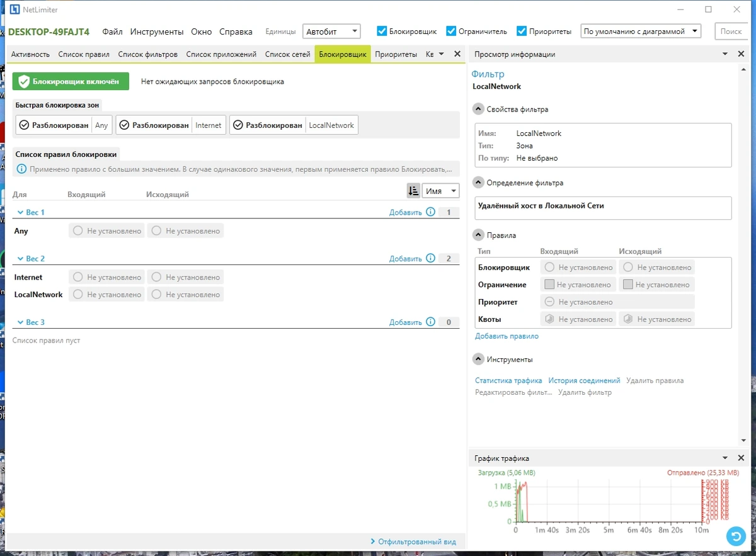Open the Имя sort-by dropdown
The width and height of the screenshot is (756, 556).
pyautogui.click(x=440, y=191)
